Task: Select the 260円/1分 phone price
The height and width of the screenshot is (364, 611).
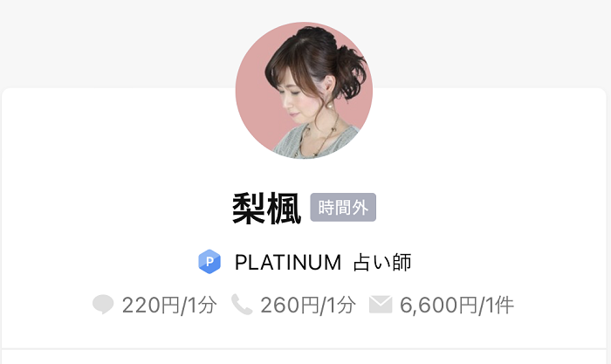Action: click(308, 305)
